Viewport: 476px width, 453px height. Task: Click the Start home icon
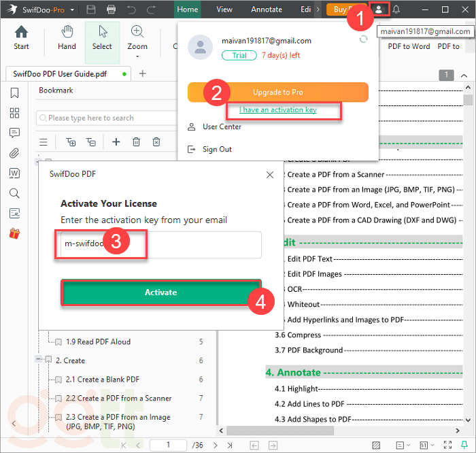pyautogui.click(x=21, y=37)
